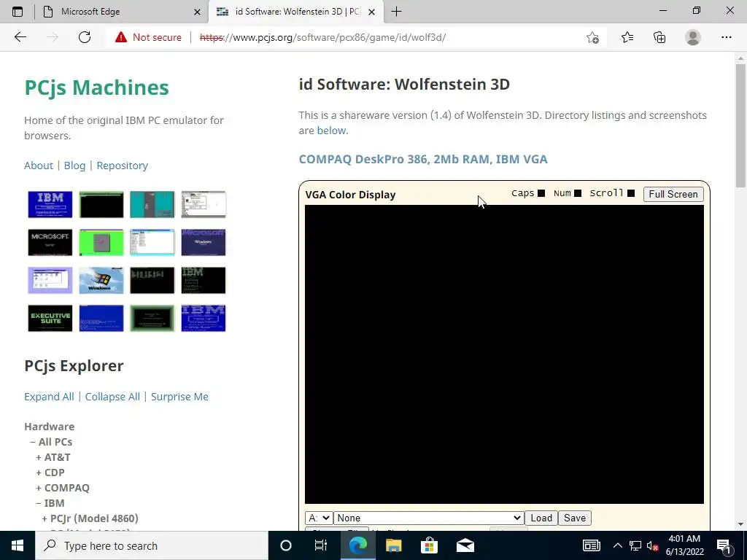Open the Collections icon

[659, 37]
